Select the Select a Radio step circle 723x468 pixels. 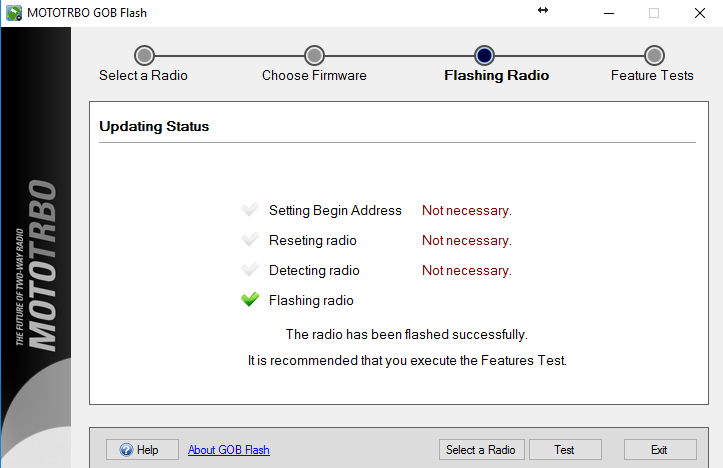(144, 55)
